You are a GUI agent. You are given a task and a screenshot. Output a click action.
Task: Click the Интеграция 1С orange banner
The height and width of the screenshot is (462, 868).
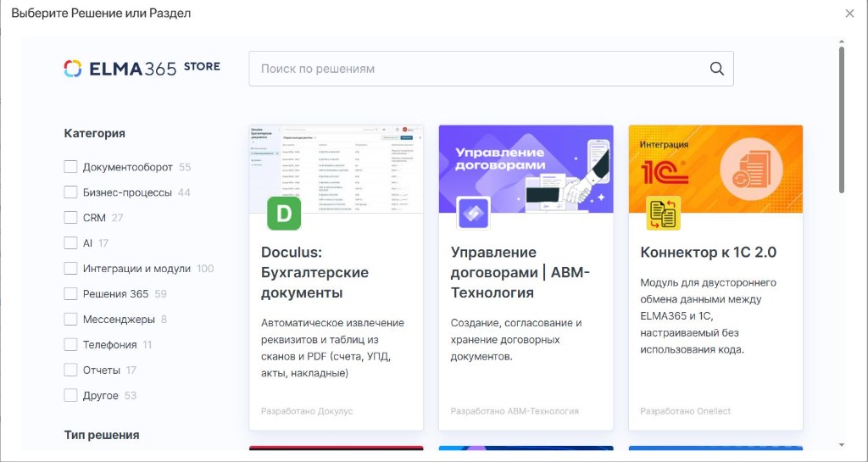tap(715, 169)
